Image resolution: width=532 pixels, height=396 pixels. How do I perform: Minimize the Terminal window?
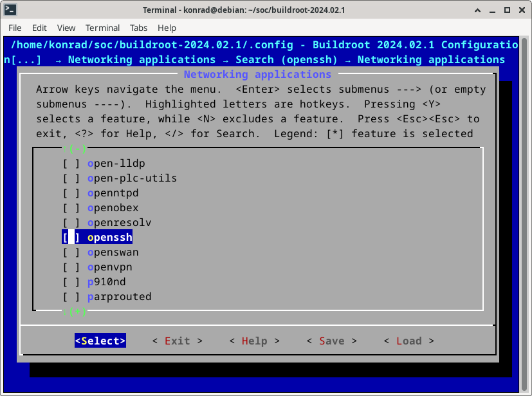492,10
